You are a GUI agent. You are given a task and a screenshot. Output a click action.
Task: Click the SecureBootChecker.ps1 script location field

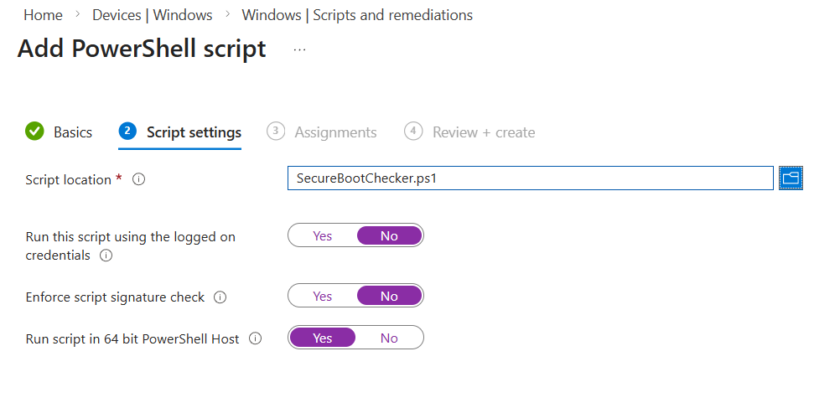[530, 178]
